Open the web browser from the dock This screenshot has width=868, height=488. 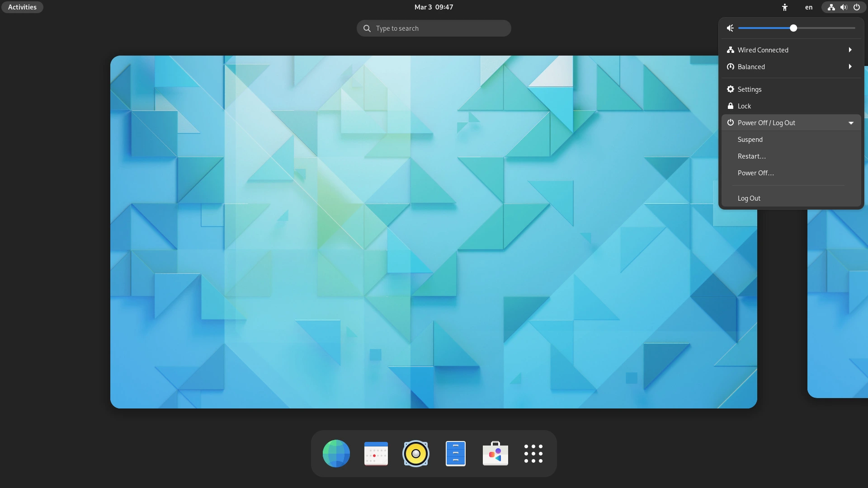click(335, 453)
